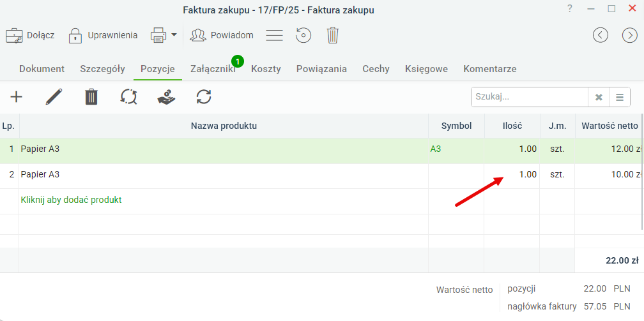Open the Cechy tab

tap(376, 69)
